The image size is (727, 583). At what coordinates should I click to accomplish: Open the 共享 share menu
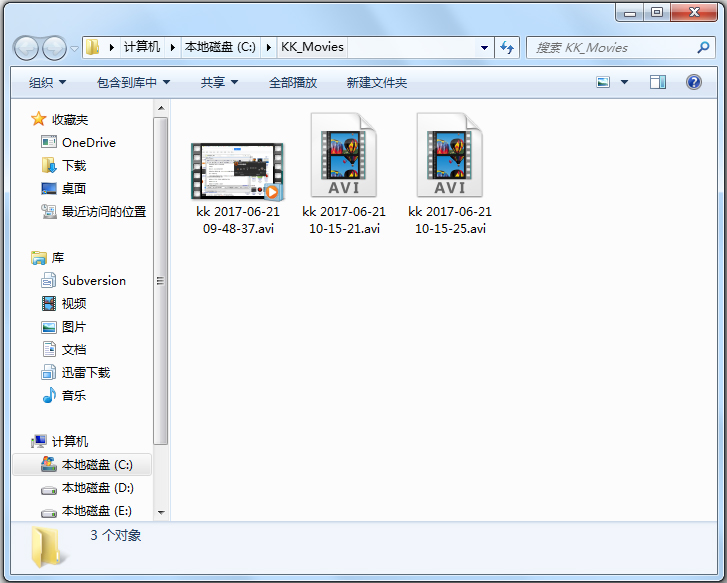[219, 82]
